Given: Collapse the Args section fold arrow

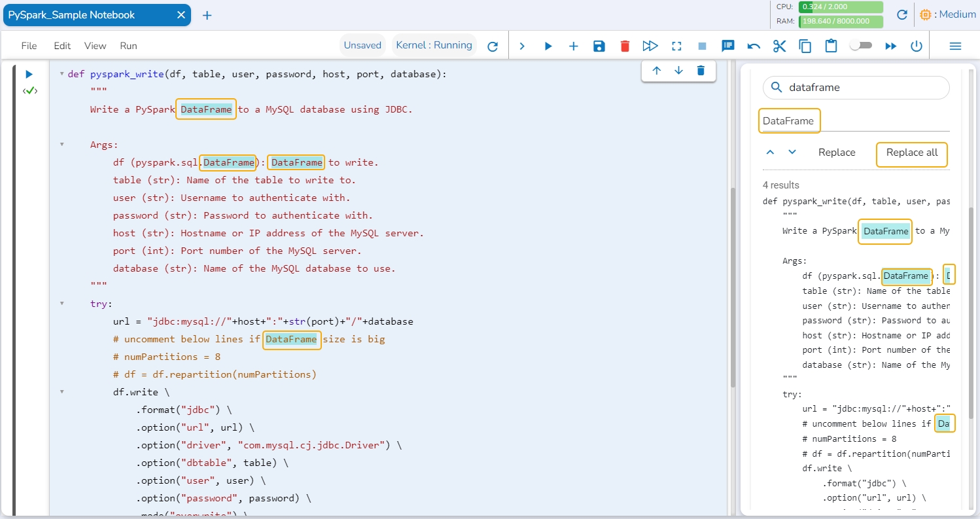Looking at the screenshot, I should pyautogui.click(x=61, y=145).
